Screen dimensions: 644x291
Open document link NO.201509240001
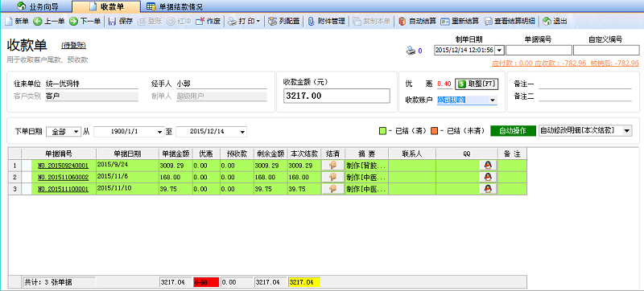(x=63, y=166)
